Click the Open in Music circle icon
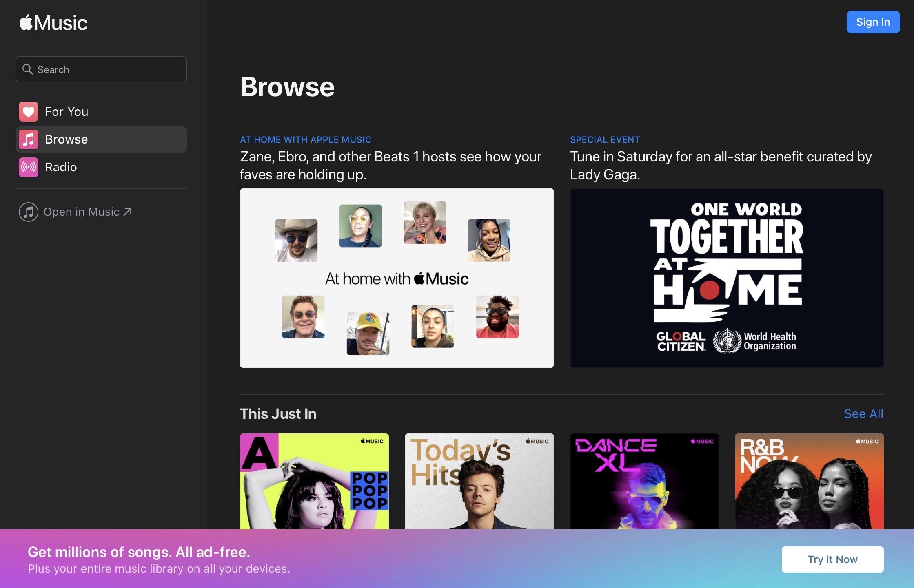Screen dimensions: 914x588 pos(29,212)
